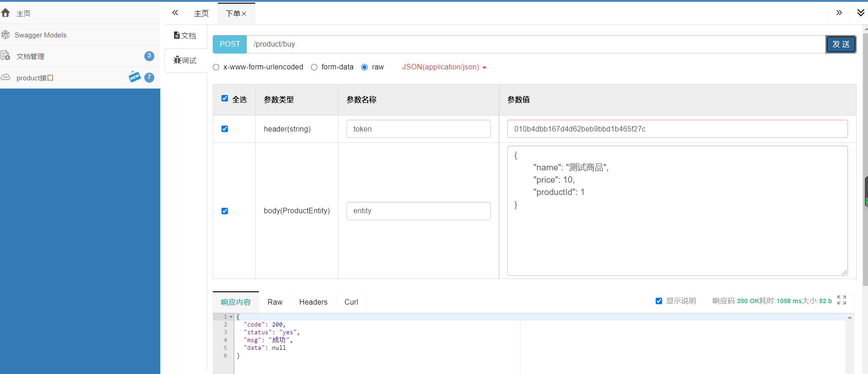868x374 pixels.
Task: Show the Raw response tab
Action: [x=275, y=302]
